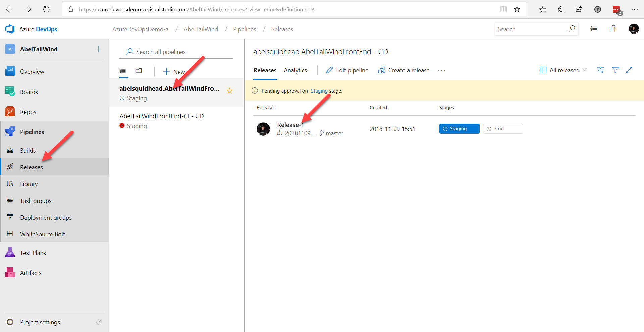Click the AbelTailWind project title in sidebar
Viewport: 644px width, 332px height.
pyautogui.click(x=39, y=49)
